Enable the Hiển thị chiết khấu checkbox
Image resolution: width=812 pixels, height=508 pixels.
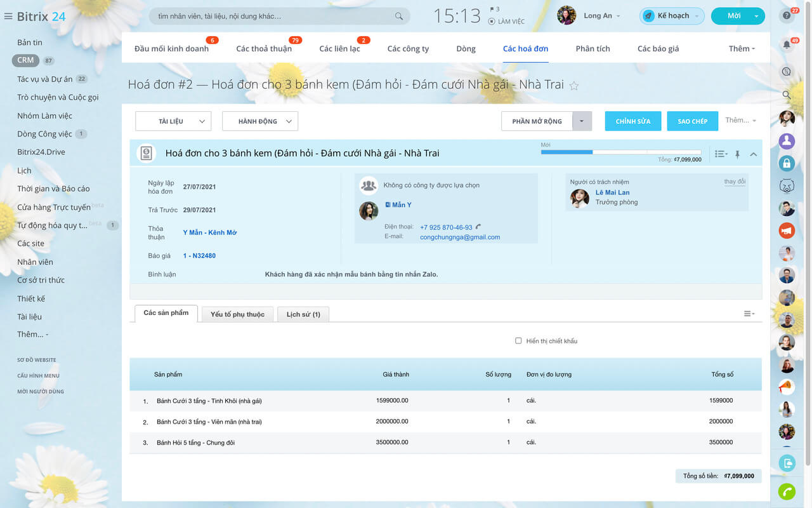[518, 341]
